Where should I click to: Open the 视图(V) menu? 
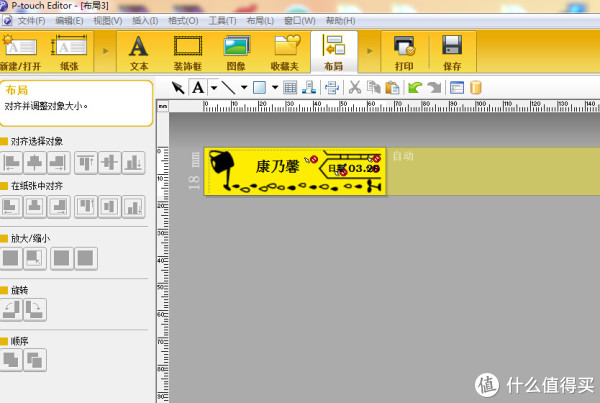[x=108, y=21]
